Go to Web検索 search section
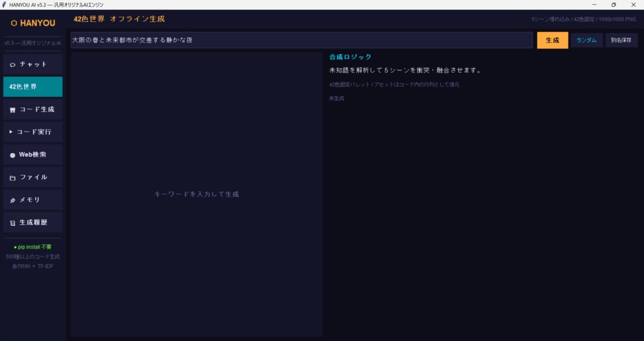This screenshot has height=341, width=644. point(33,154)
